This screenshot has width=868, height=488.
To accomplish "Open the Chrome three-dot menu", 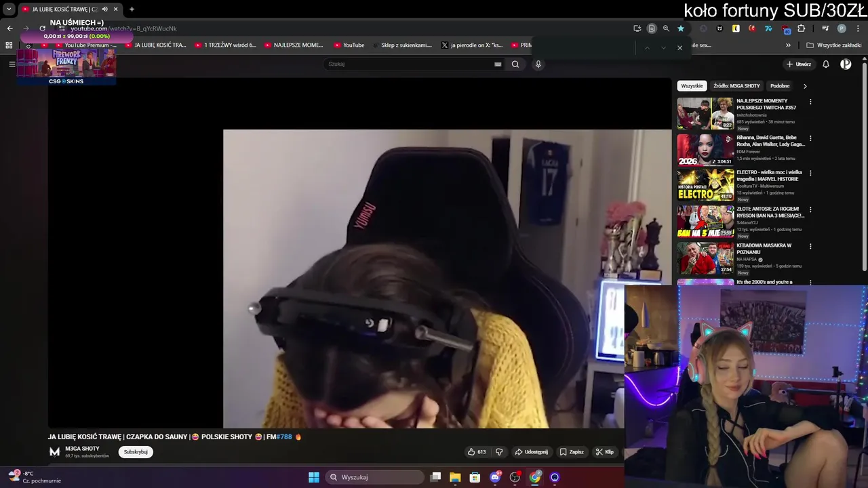I will (858, 28).
